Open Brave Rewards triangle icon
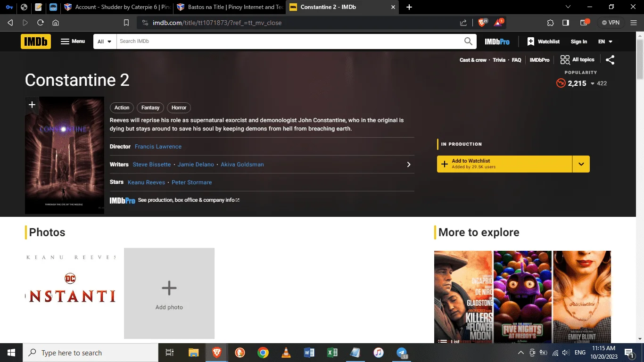 (x=499, y=22)
